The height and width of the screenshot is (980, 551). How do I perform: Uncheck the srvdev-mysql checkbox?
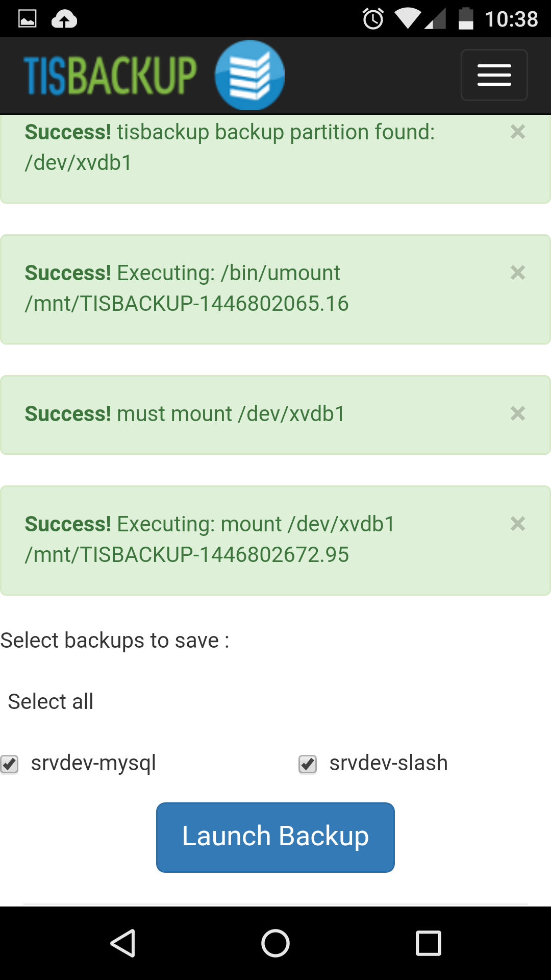pos(9,764)
